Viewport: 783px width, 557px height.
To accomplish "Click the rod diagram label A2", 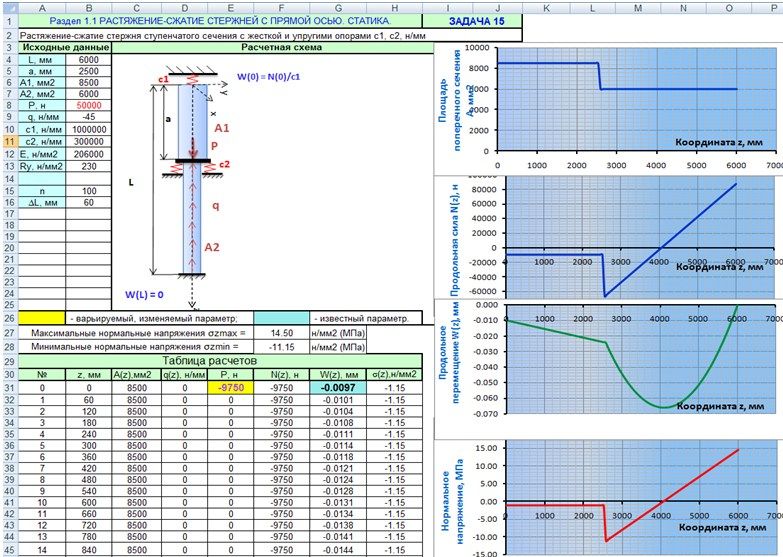I will (x=211, y=246).
